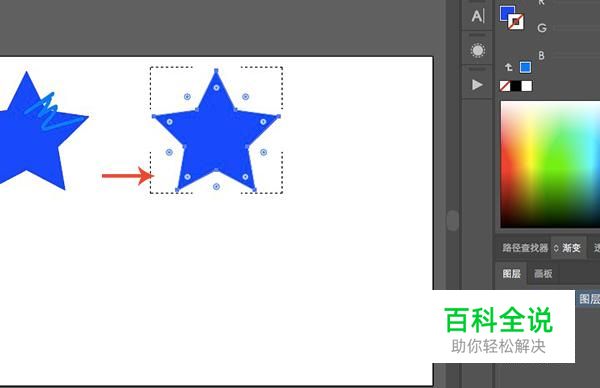Click the star's right tip anchor point
This screenshot has height=388, width=600.
click(x=279, y=116)
